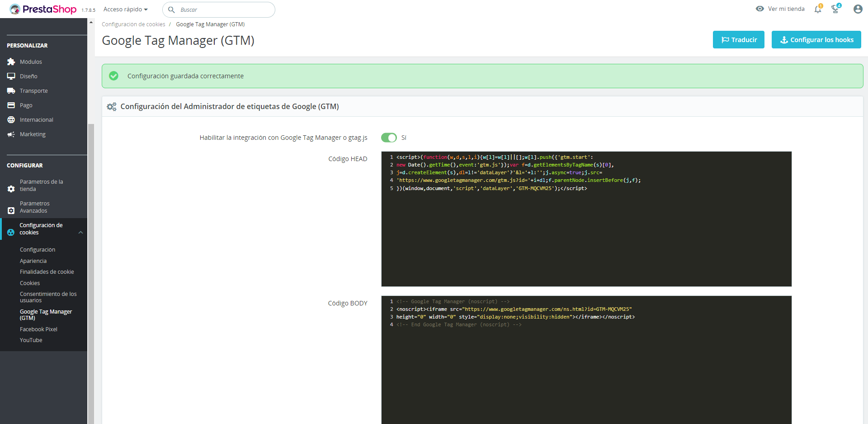The image size is (868, 424).
Task: Click the Traducir button
Action: (738, 40)
